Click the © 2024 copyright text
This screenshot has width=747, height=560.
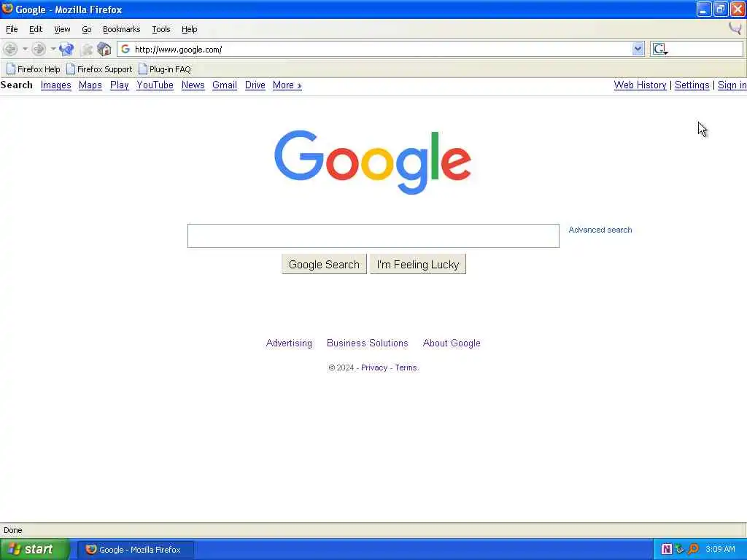341,367
